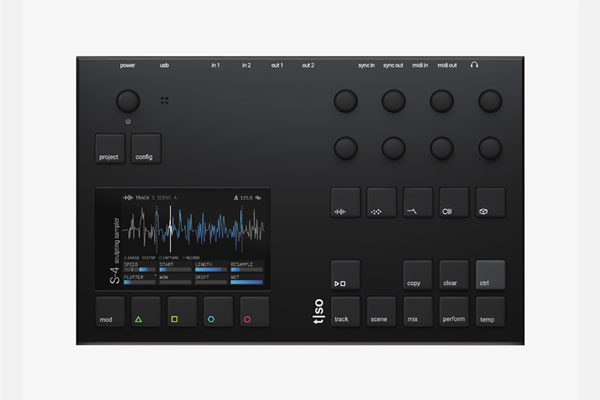The width and height of the screenshot is (600, 400).
Task: Click the 'sync in' port label
Action: click(366, 65)
